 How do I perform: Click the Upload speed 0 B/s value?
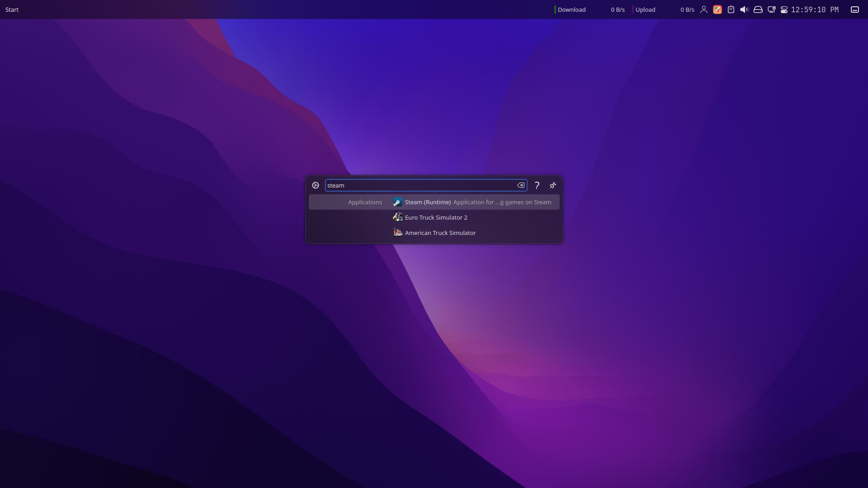point(687,9)
